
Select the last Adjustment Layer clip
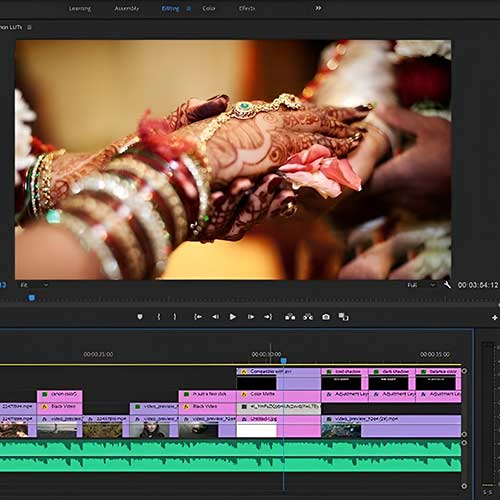[x=439, y=396]
